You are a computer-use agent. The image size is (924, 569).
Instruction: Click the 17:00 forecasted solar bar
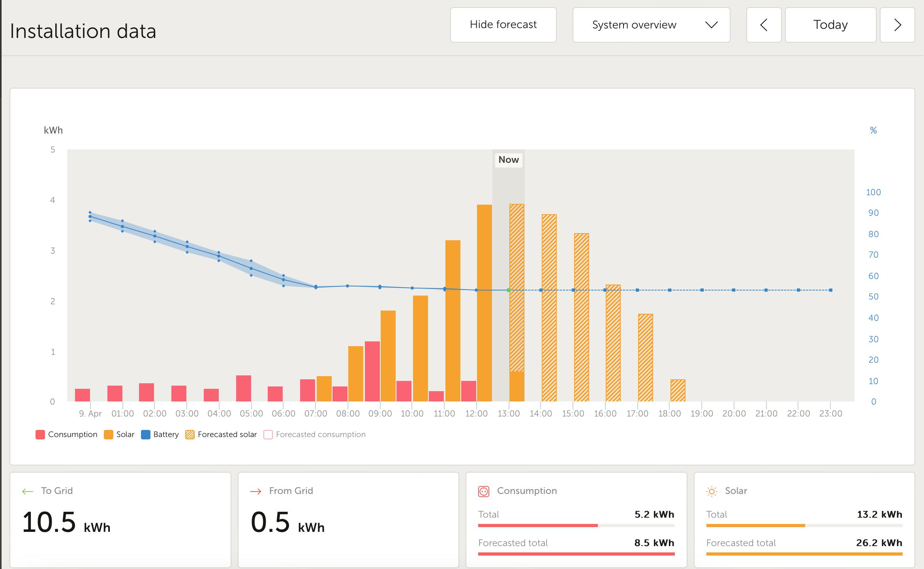tap(646, 358)
